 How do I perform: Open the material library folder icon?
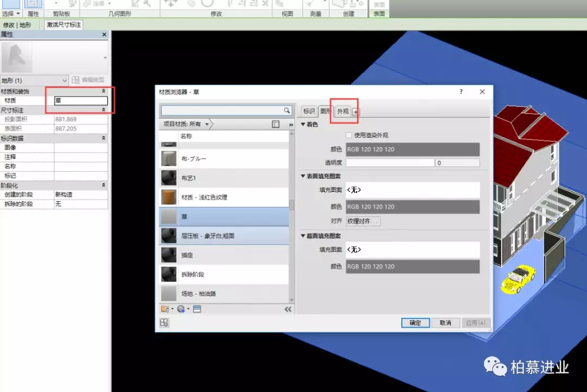165,309
